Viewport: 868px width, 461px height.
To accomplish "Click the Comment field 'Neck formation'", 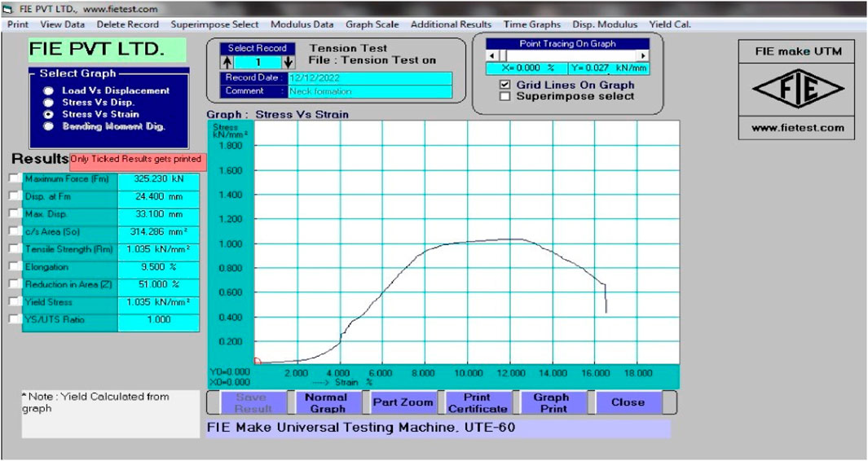I will pyautogui.click(x=370, y=91).
